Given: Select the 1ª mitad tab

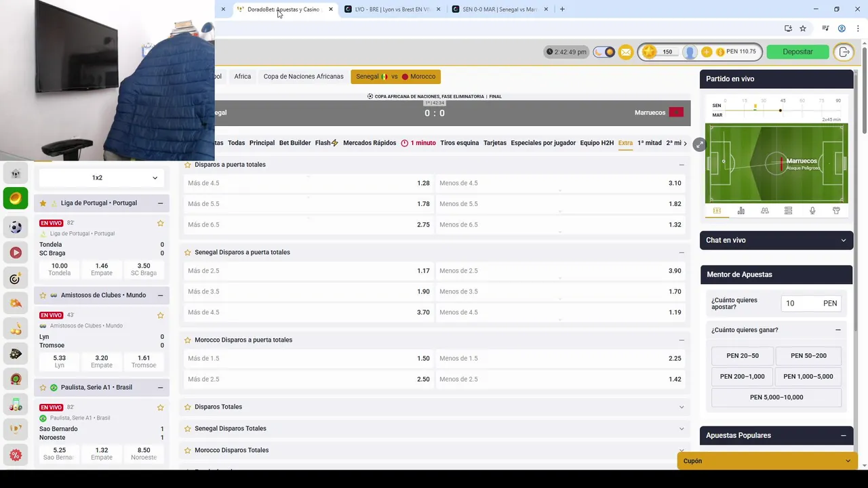Looking at the screenshot, I should click(x=650, y=143).
